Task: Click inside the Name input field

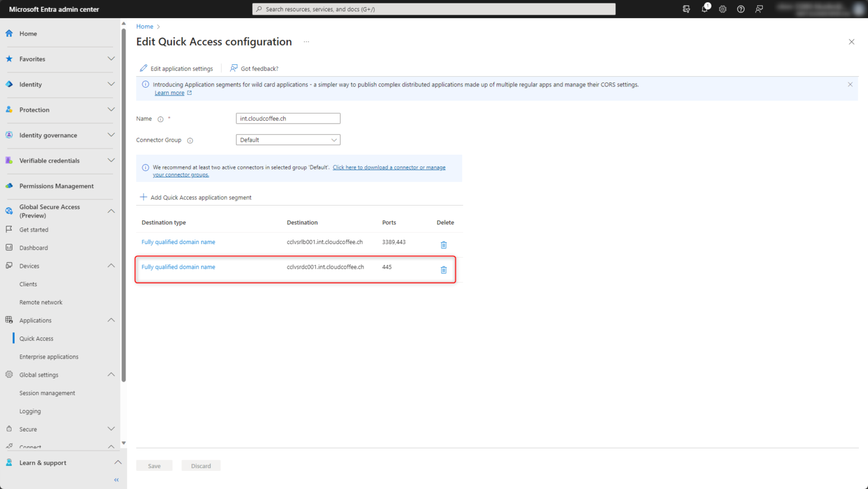Action: coord(288,118)
